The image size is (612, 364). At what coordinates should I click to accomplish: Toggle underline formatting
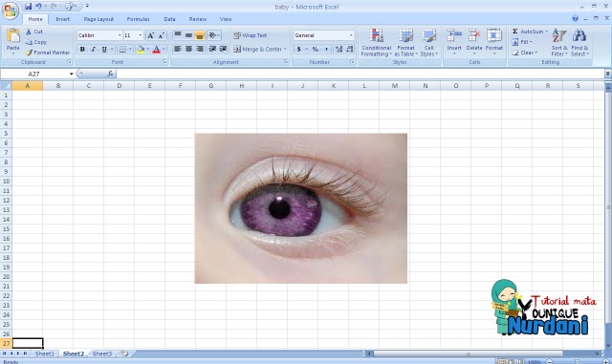[104, 49]
